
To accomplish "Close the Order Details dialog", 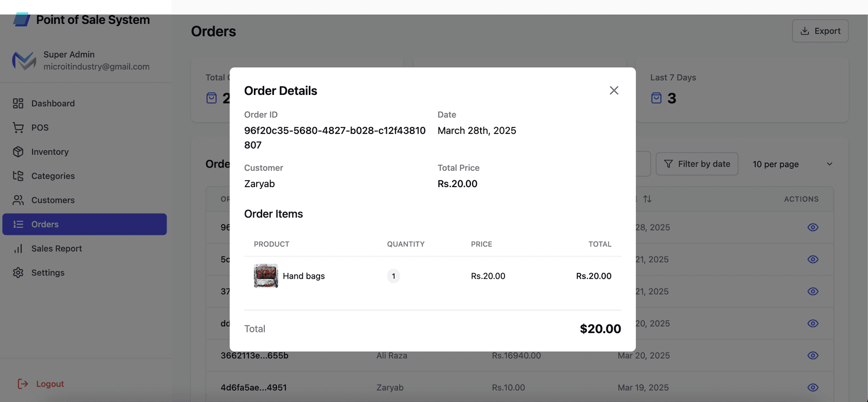I will tap(614, 91).
